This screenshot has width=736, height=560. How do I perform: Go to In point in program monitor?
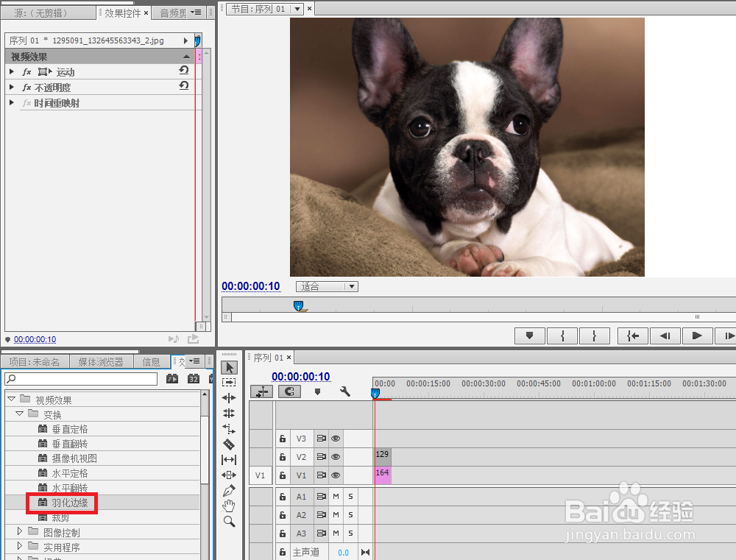click(633, 336)
